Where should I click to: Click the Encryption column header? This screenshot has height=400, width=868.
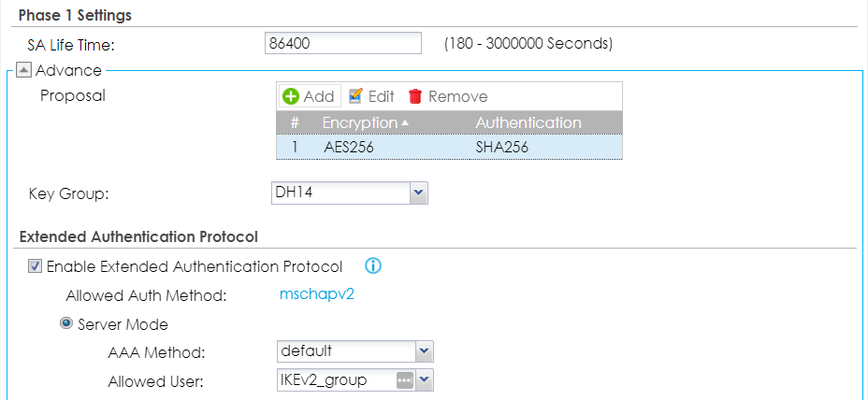pyautogui.click(x=359, y=122)
